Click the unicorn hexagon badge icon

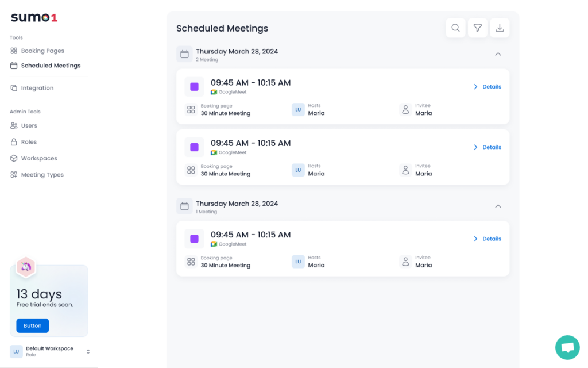[x=26, y=267]
